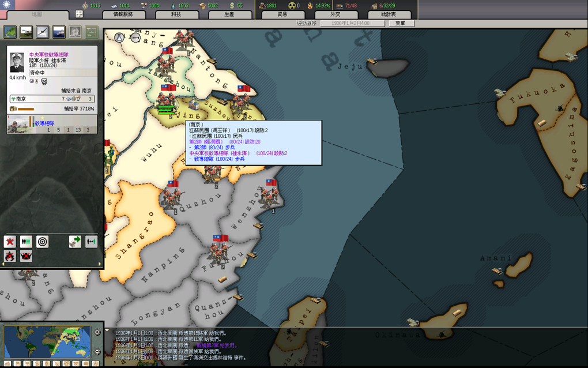Click the dissent flame percentage icon

(x=310, y=6)
